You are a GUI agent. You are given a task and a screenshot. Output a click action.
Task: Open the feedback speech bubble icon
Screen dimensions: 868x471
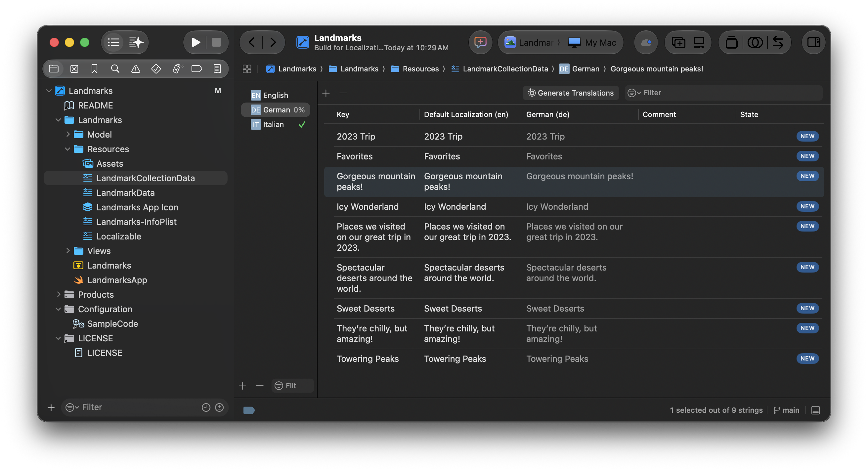pyautogui.click(x=480, y=42)
